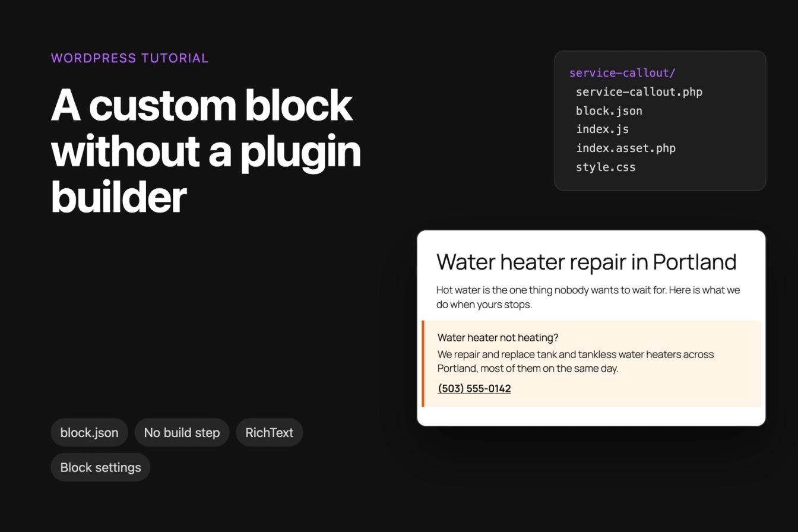
Task: Click the text We repair and replace tank
Action: pos(575,361)
